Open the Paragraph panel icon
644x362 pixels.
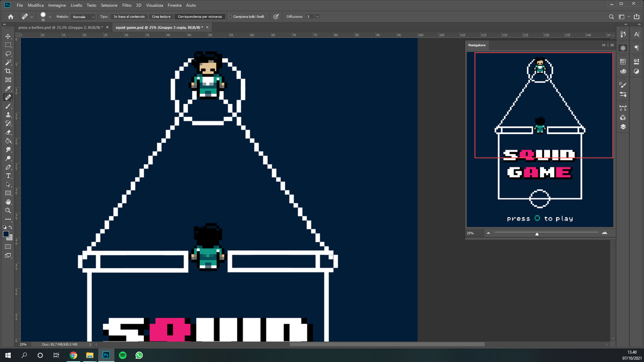coord(636,48)
